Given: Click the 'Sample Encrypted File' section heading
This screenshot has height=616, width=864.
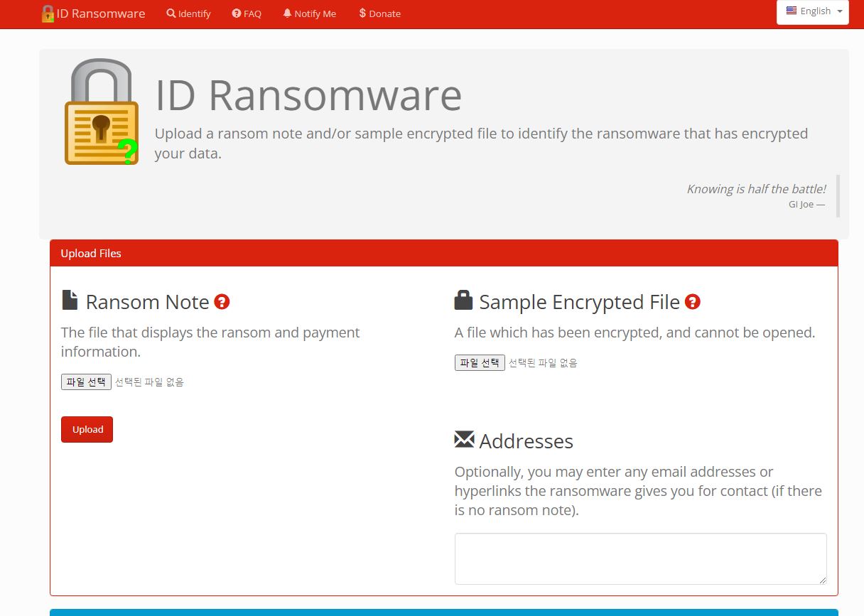Looking at the screenshot, I should (580, 302).
